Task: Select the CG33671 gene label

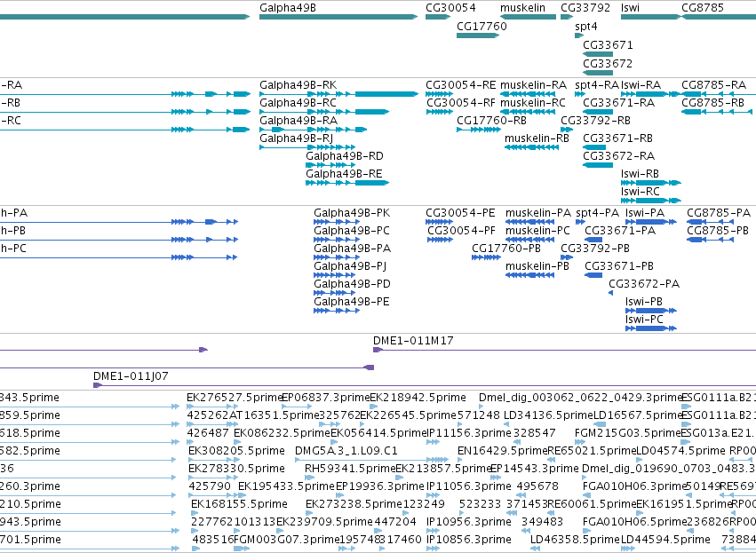Action: [x=608, y=45]
